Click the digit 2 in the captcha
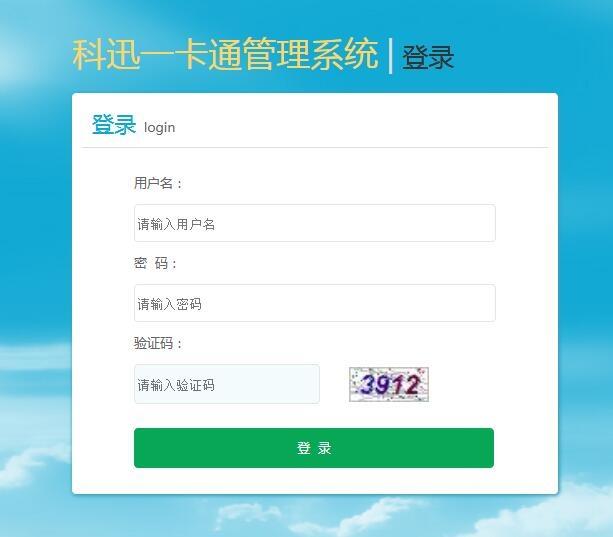This screenshot has height=537, width=613. tap(412, 385)
